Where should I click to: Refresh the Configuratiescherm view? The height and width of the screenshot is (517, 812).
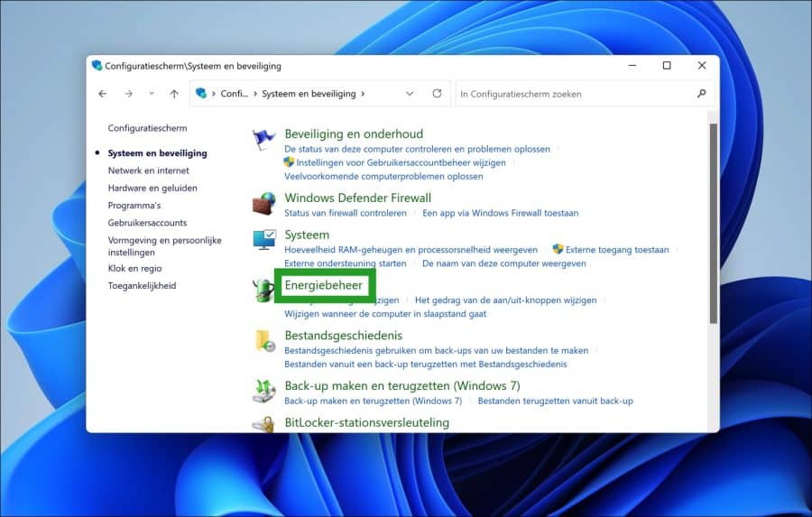[437, 93]
